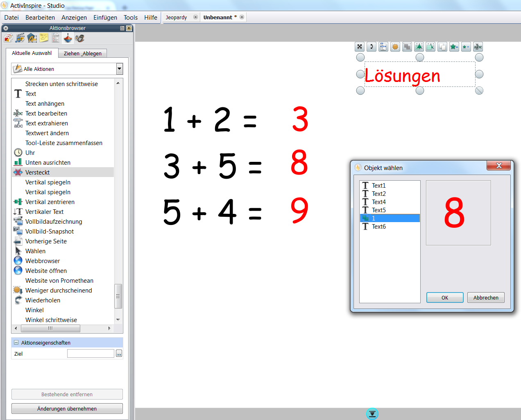Open the Page Browser icon
The height and width of the screenshot is (420, 521).
(8, 38)
